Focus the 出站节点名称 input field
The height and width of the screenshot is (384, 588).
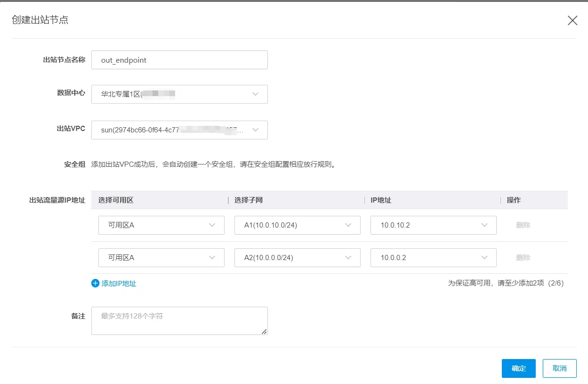179,60
